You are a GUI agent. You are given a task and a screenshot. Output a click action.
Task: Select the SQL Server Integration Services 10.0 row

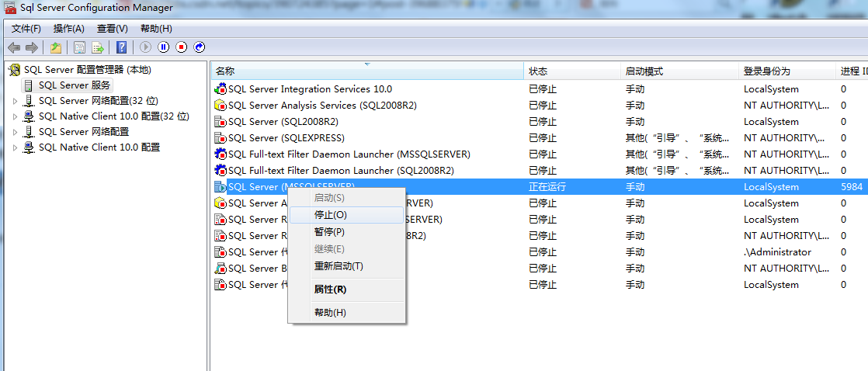click(310, 89)
